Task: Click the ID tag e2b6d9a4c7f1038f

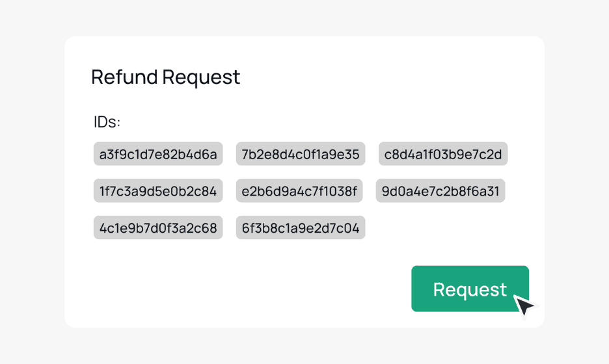Action: [301, 191]
